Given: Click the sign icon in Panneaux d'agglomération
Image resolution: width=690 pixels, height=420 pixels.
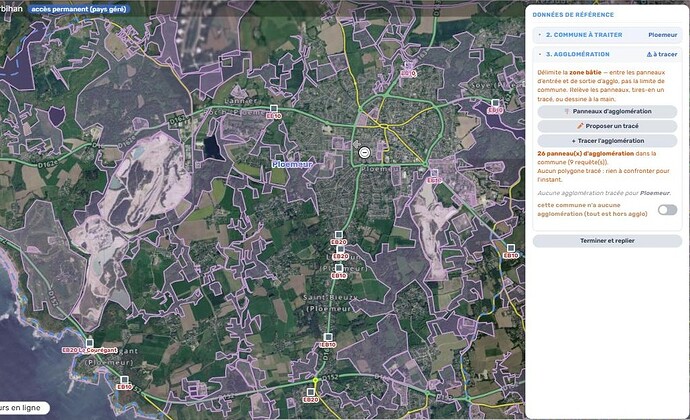Looking at the screenshot, I should 567,111.
